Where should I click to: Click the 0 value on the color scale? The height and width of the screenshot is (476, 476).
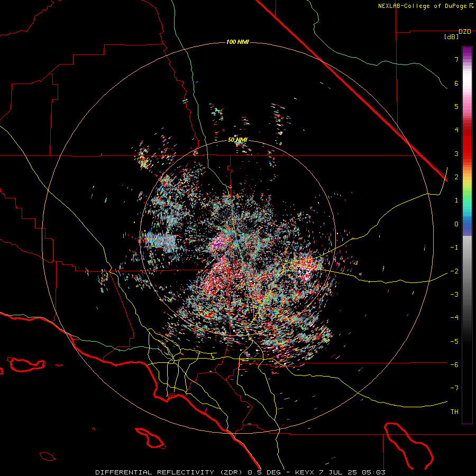pos(456,224)
